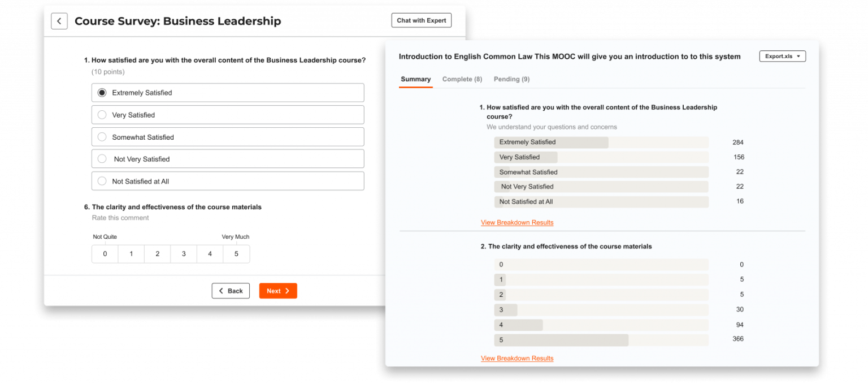Give a rating of 3 on the scale

(x=184, y=254)
